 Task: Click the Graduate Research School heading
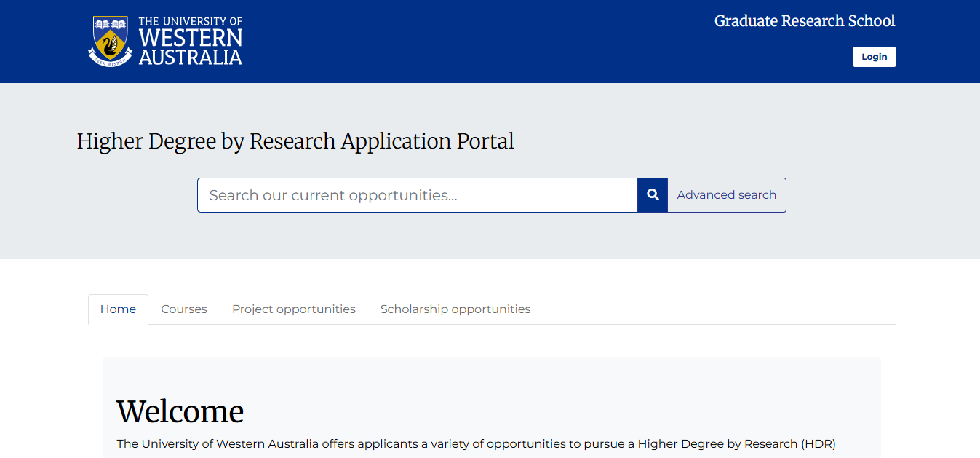[805, 21]
